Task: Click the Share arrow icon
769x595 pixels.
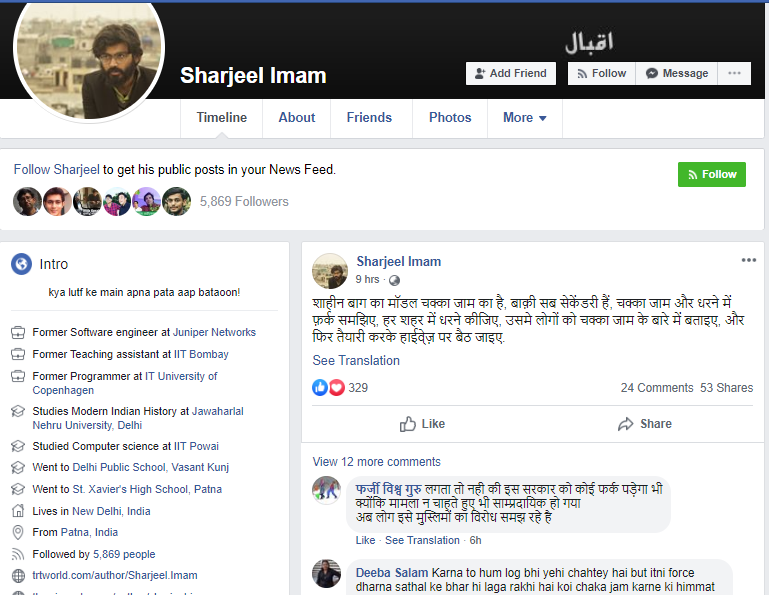Action: click(x=625, y=424)
